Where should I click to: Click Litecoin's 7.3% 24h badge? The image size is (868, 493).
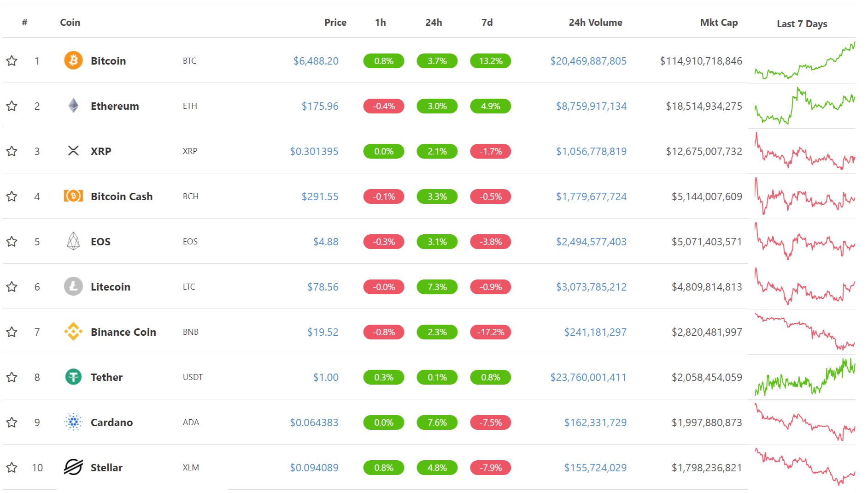coord(437,287)
